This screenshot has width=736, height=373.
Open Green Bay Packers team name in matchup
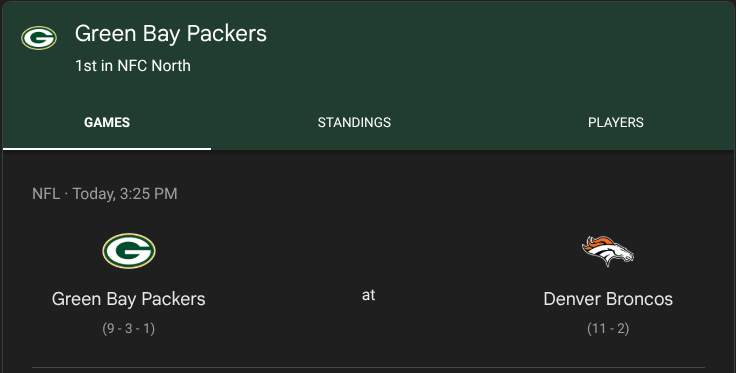(x=129, y=299)
